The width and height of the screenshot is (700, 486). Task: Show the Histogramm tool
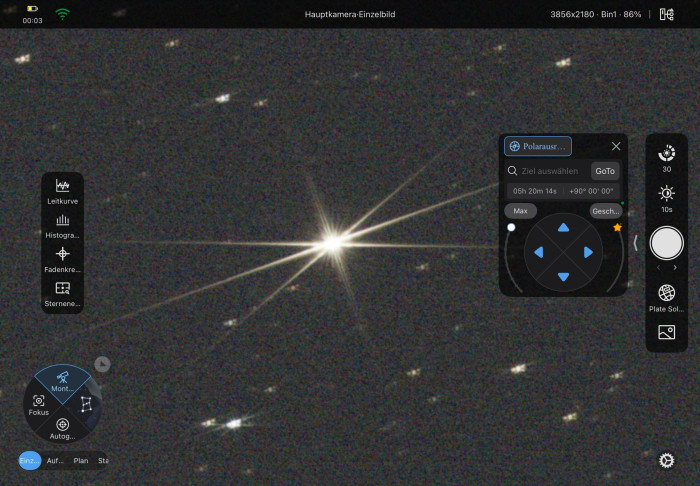tap(62, 226)
